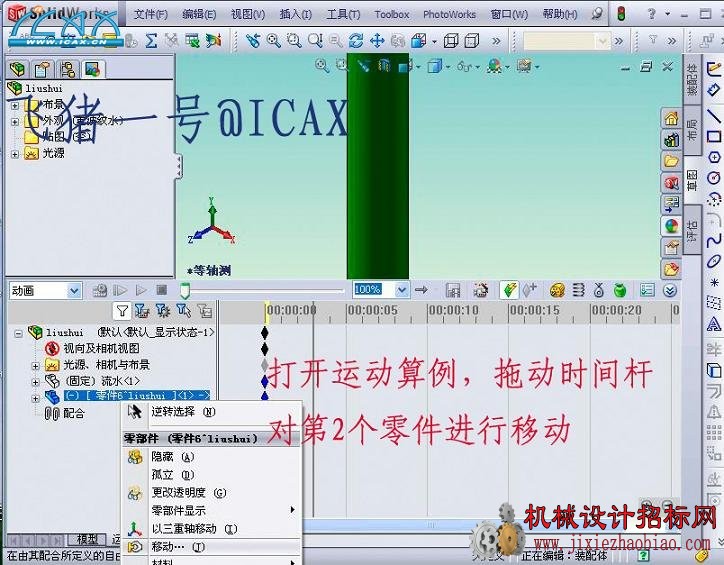Click the Animation Wizard icon
724x565 pixels.
480,290
